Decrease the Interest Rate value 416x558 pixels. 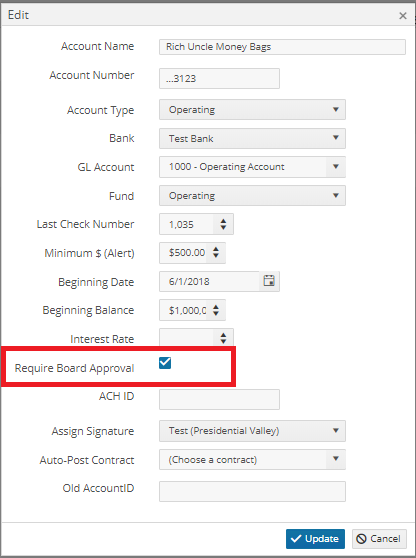click(223, 341)
